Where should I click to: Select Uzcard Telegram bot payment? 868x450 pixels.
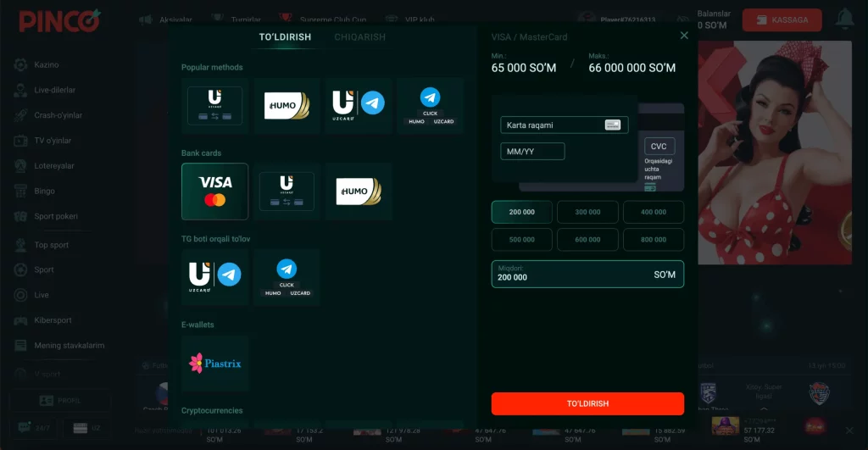pos(214,277)
